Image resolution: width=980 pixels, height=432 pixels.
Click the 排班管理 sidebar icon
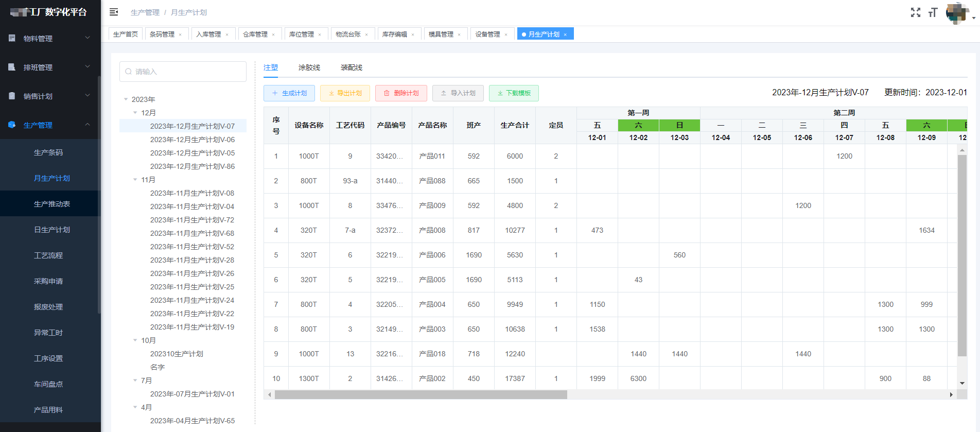12,67
